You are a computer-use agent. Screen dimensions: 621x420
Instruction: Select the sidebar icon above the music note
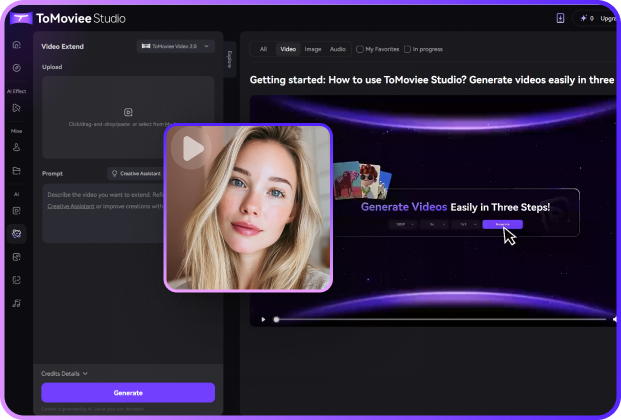click(x=17, y=280)
